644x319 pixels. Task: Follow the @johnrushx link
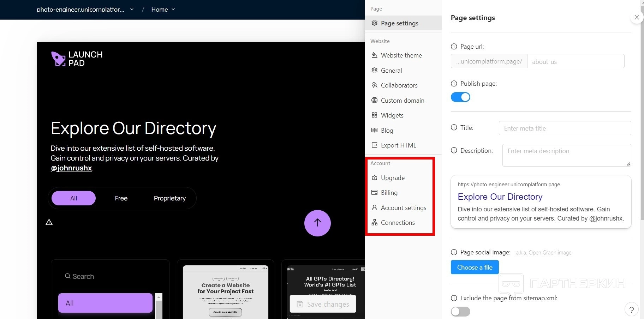(x=71, y=168)
